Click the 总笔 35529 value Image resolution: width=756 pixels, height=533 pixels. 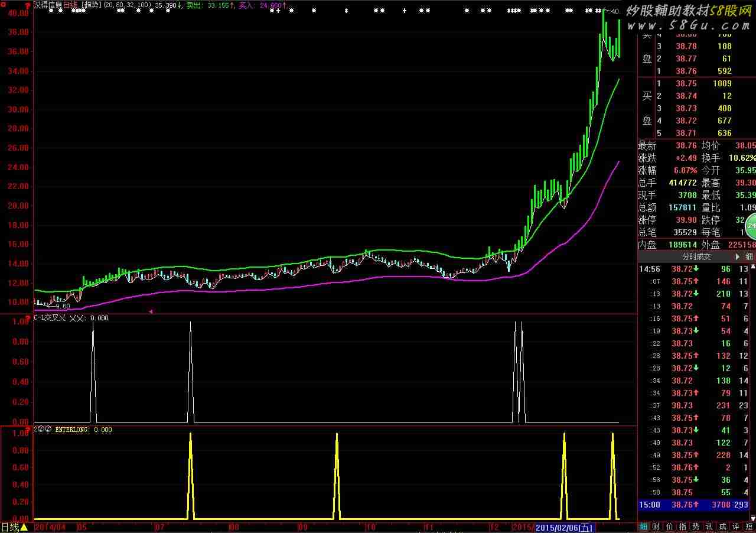pos(685,232)
